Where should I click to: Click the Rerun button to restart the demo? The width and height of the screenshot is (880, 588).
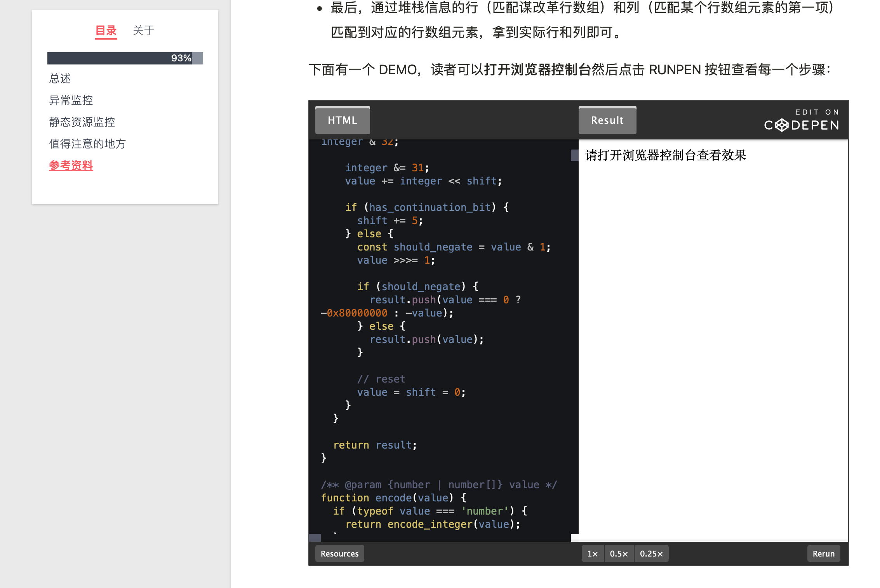pyautogui.click(x=824, y=553)
